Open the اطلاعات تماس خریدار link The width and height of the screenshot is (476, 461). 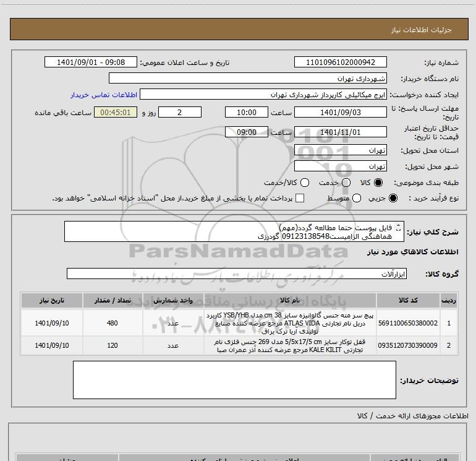pos(104,95)
